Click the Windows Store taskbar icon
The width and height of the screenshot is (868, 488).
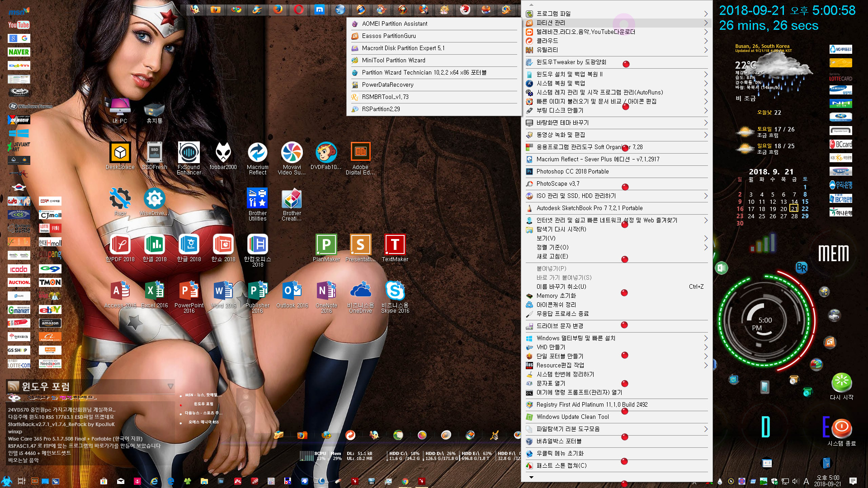104,481
